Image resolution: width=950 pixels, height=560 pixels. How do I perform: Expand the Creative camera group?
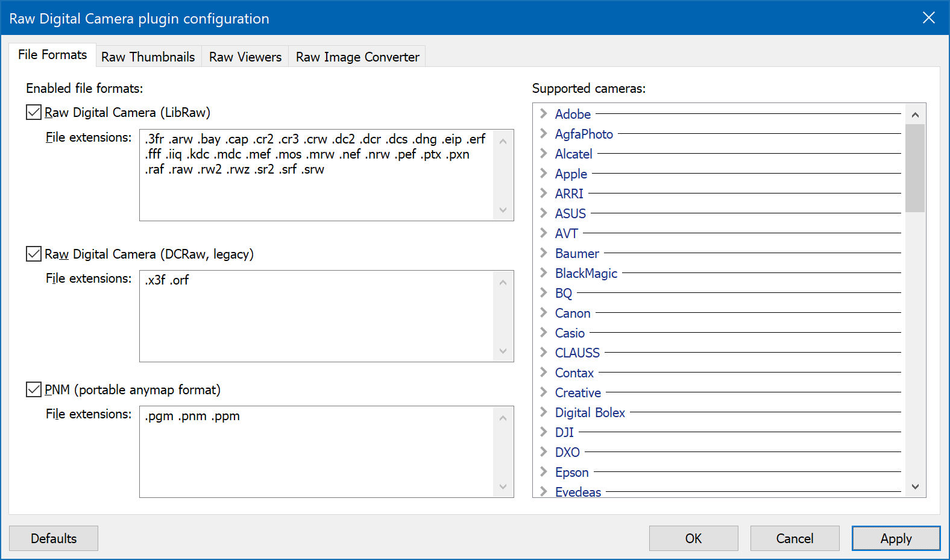pos(543,392)
